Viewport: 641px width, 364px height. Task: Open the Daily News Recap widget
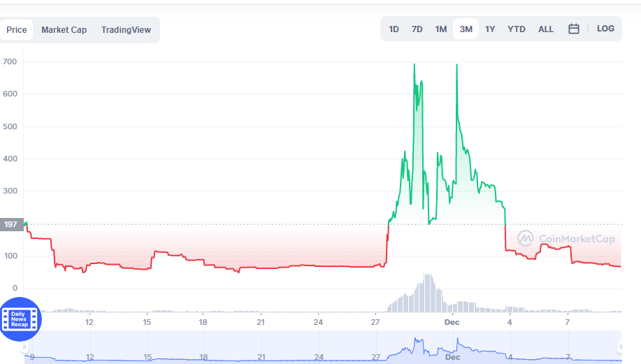coord(20,319)
